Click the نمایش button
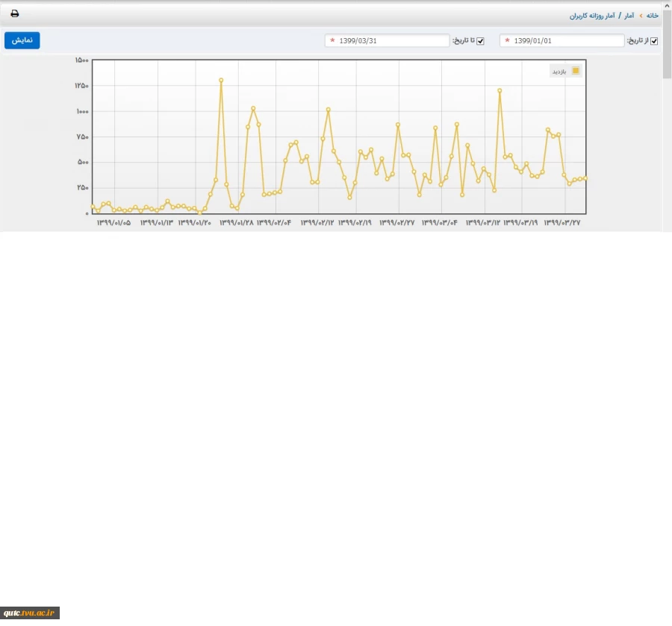 [x=22, y=40]
